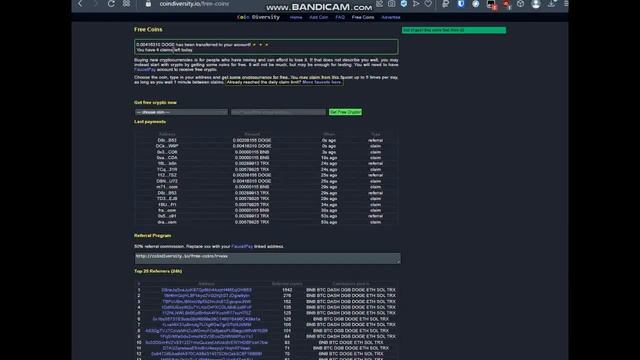Open referrer address with 276 claims
This screenshot has width=640, height=360.
tap(207, 296)
